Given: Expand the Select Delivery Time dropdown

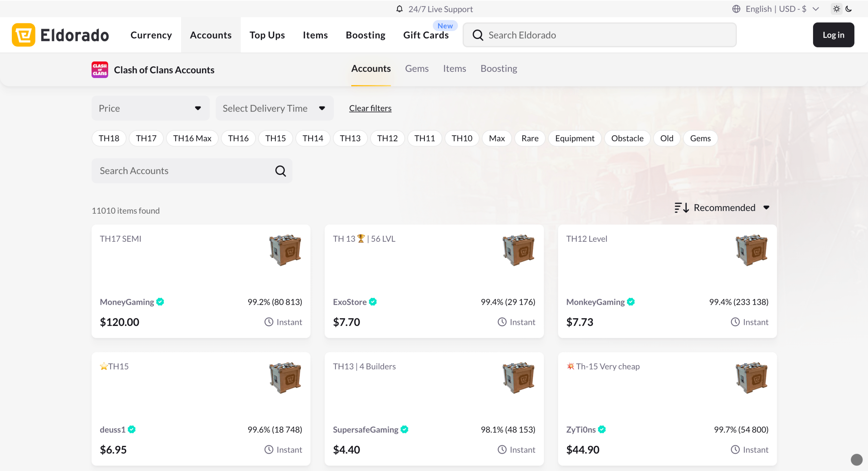Looking at the screenshot, I should [274, 108].
